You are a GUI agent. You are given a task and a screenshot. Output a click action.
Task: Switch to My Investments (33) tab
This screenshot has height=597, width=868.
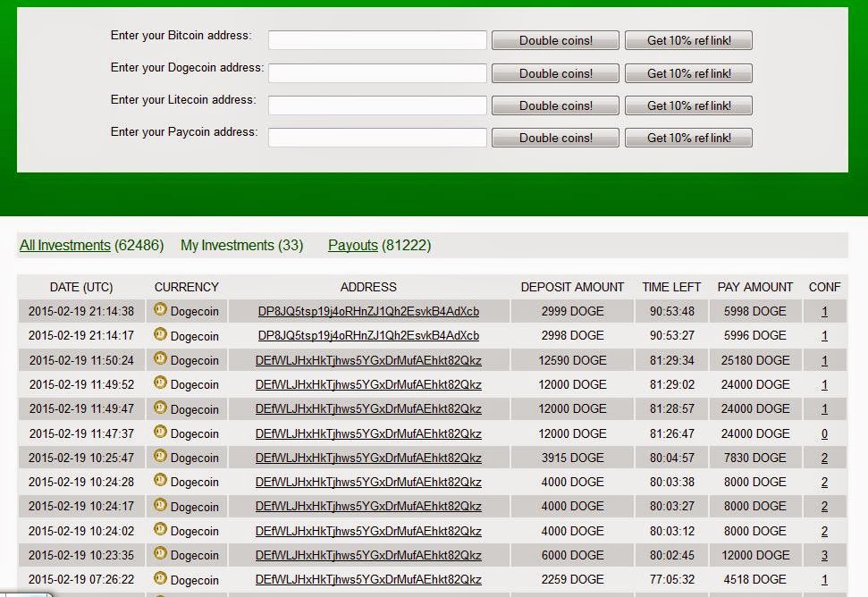(242, 245)
